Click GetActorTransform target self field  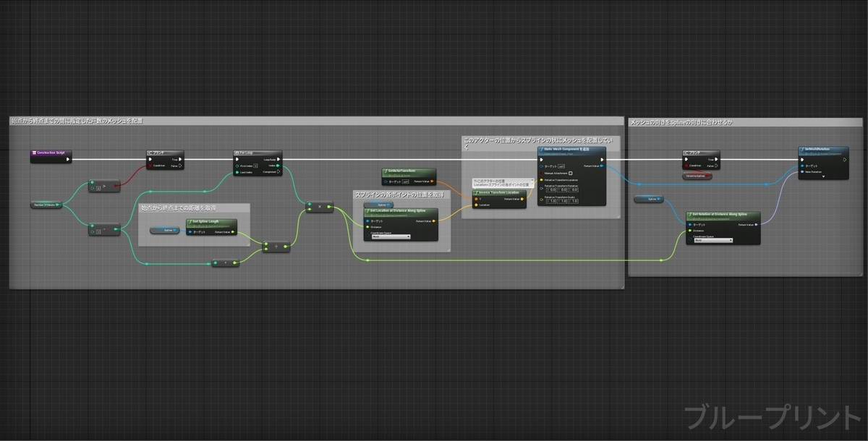(406, 181)
